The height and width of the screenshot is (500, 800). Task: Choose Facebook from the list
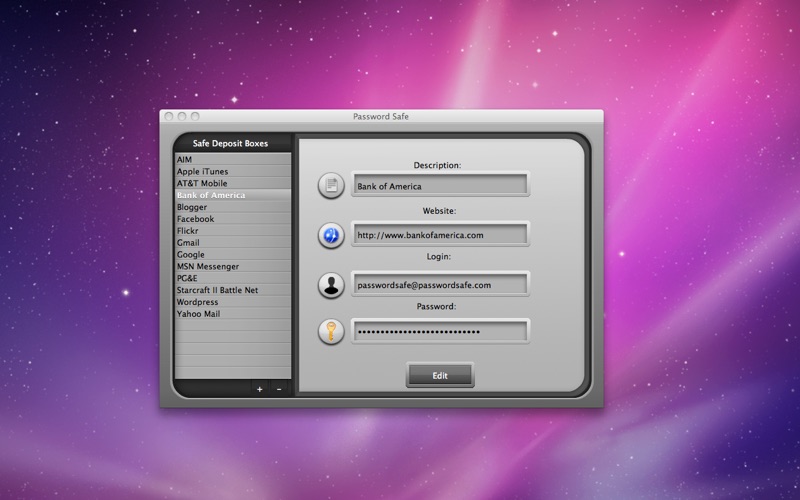[x=232, y=219]
